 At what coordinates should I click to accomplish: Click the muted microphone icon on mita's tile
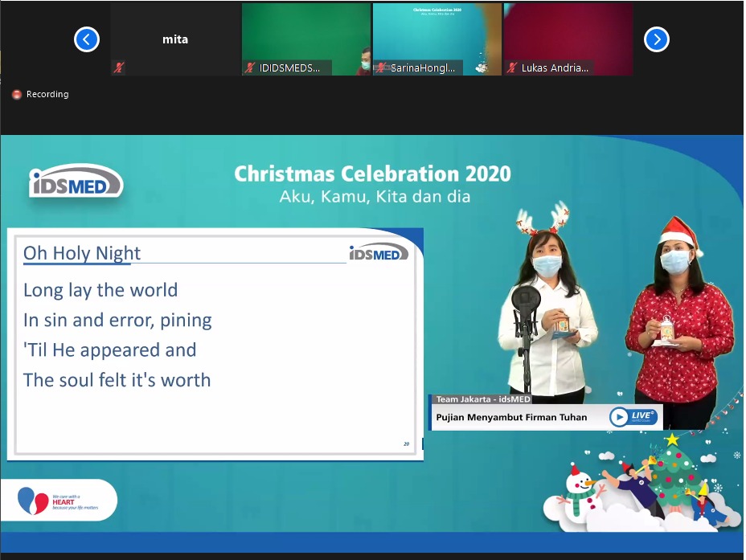pos(118,67)
